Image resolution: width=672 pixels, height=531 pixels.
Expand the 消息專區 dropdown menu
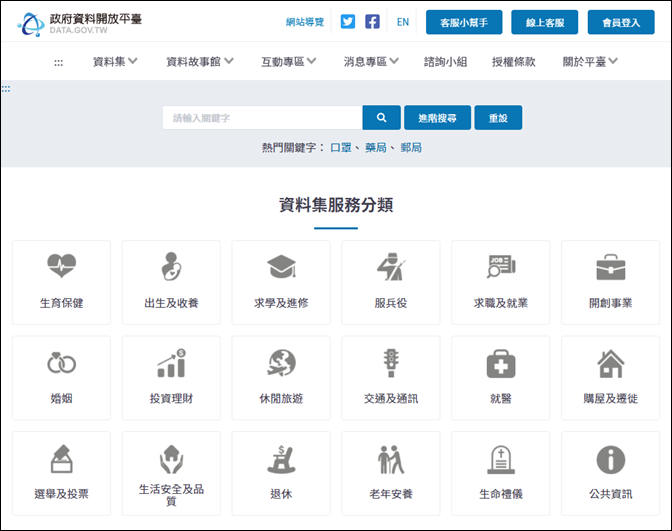(371, 62)
